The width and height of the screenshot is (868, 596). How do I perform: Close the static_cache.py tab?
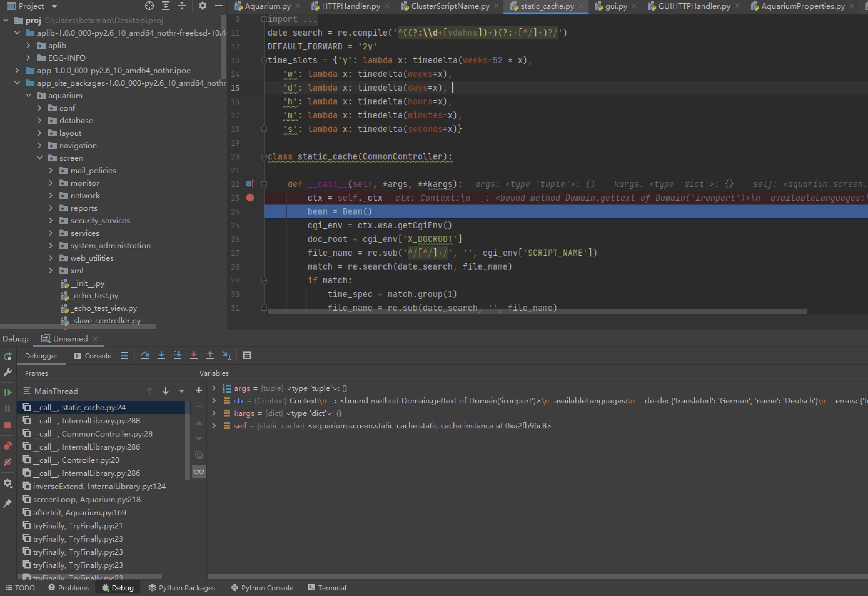[x=581, y=6]
